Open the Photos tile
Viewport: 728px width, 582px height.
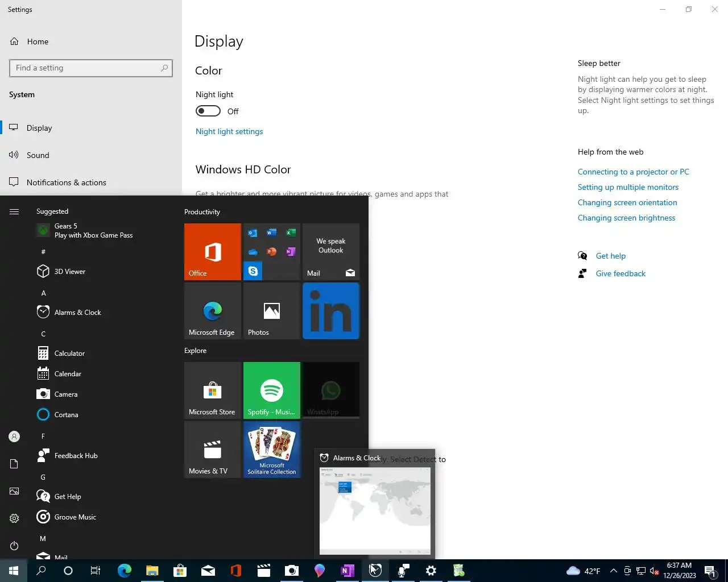coord(272,311)
